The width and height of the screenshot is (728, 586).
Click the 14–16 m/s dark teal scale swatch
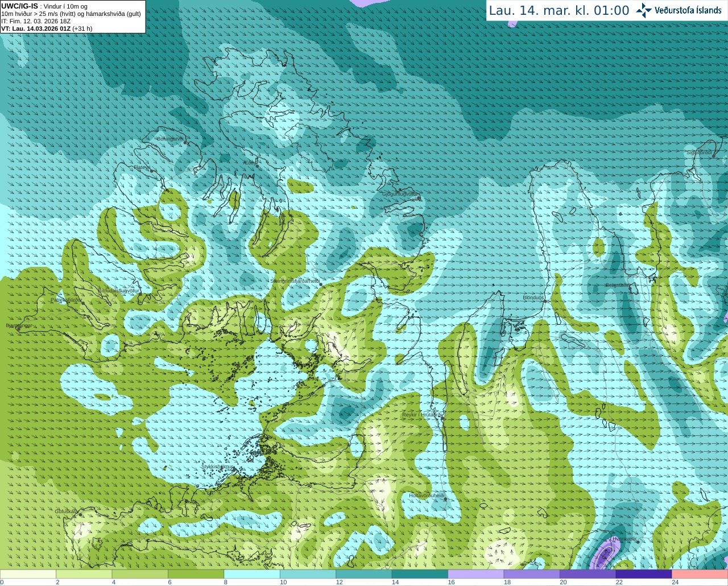pos(420,574)
